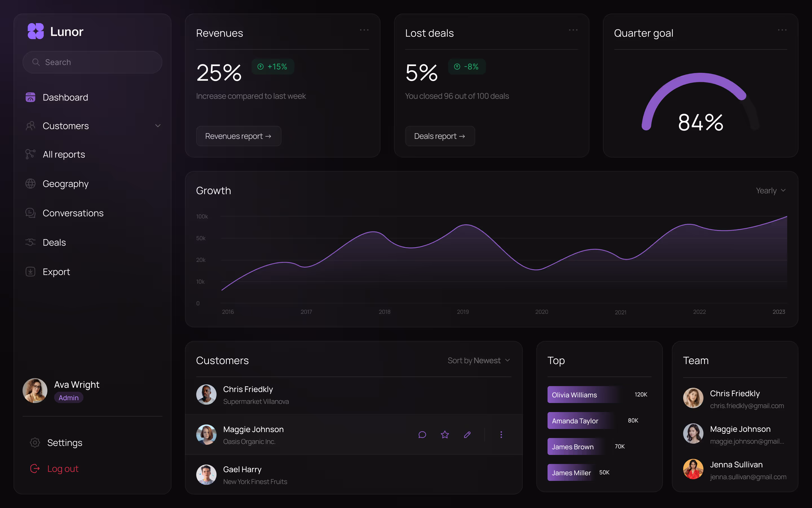Click the Conversations chat icon
812x508 pixels.
(30, 213)
